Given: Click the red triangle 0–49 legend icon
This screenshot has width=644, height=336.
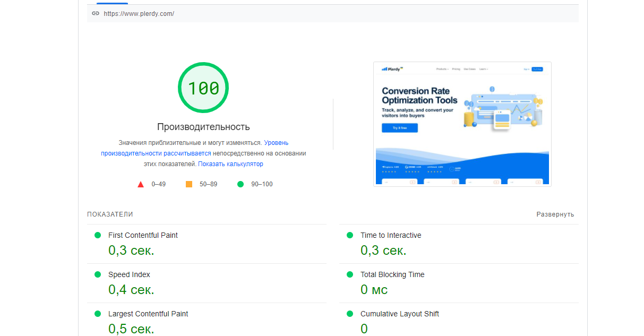Looking at the screenshot, I should [141, 184].
